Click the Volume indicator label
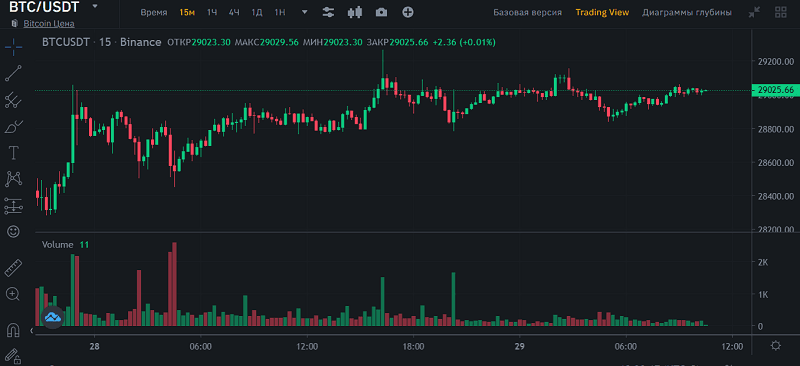This screenshot has width=800, height=366. coord(58,245)
